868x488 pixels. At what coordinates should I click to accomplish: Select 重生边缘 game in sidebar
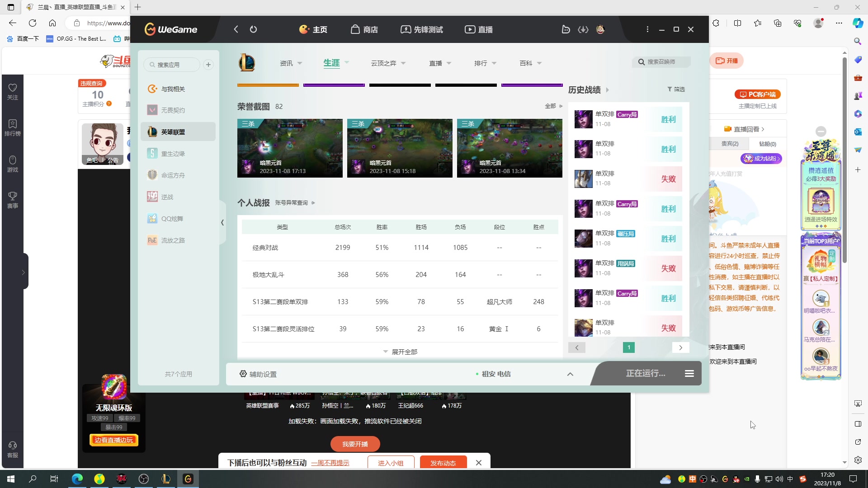(x=178, y=154)
